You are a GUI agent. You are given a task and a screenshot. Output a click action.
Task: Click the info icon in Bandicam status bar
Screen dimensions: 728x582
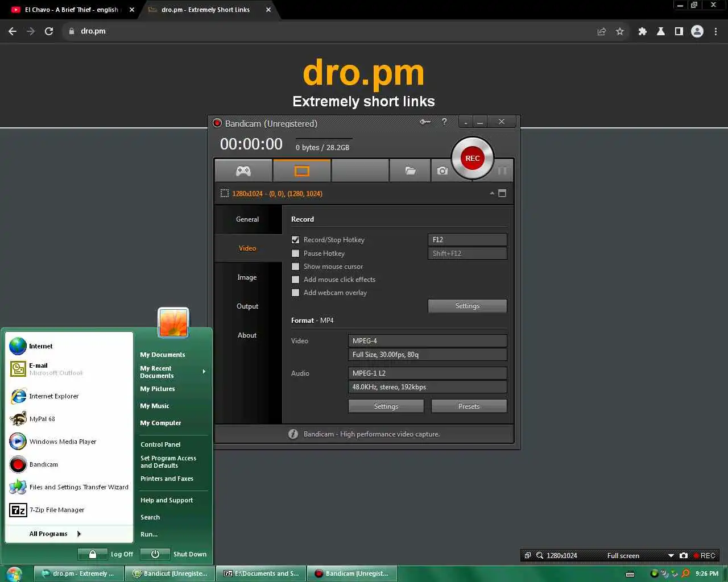tap(293, 434)
